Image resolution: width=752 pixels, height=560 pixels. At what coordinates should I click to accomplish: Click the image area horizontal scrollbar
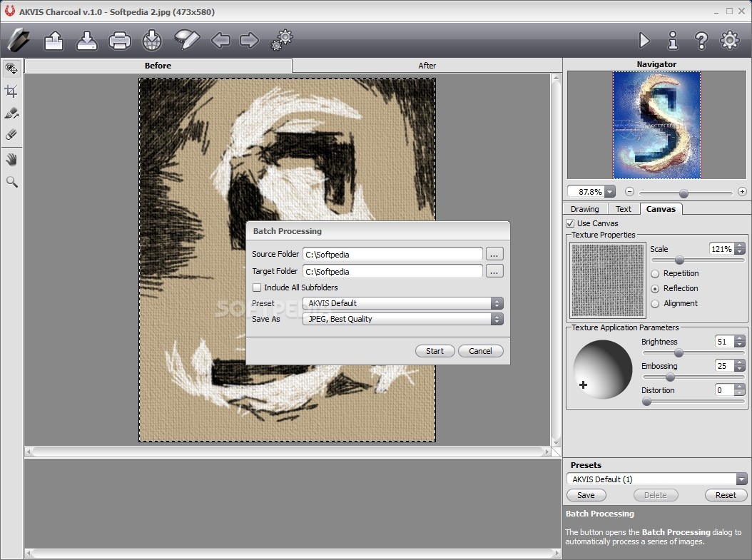(x=288, y=452)
